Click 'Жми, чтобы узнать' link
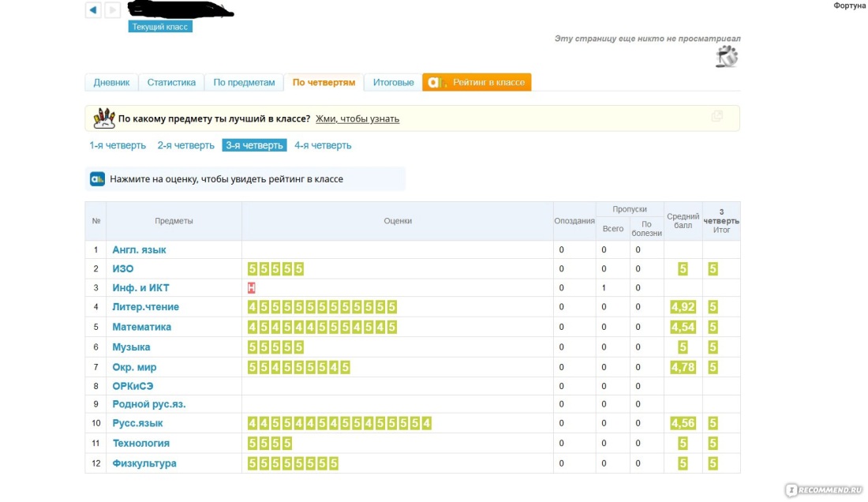This screenshot has width=868, height=502. (357, 119)
